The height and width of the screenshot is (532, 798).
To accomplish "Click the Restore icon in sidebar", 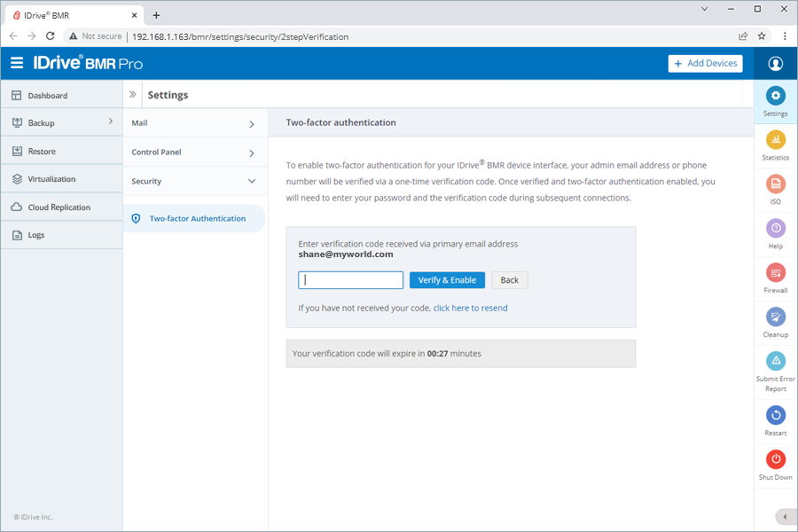I will (17, 151).
